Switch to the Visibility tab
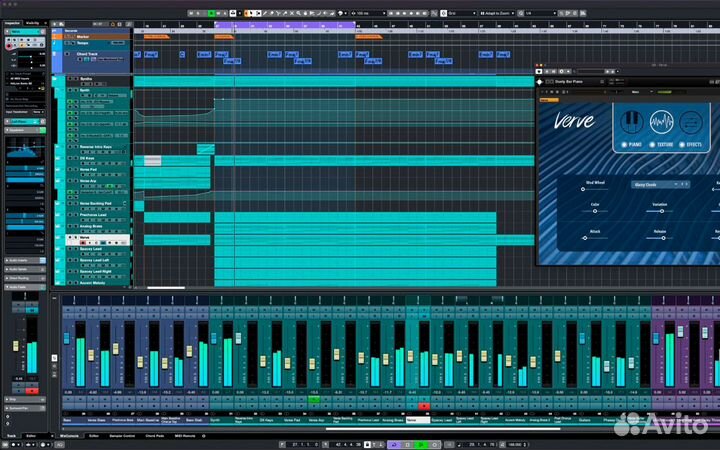The height and width of the screenshot is (450, 720). (32, 23)
